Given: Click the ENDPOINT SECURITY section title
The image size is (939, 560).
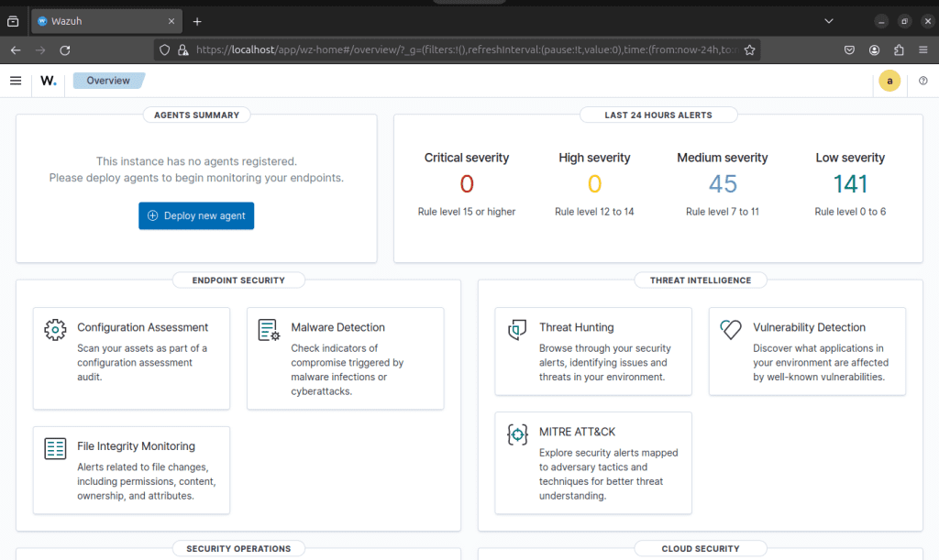Looking at the screenshot, I should (x=238, y=280).
